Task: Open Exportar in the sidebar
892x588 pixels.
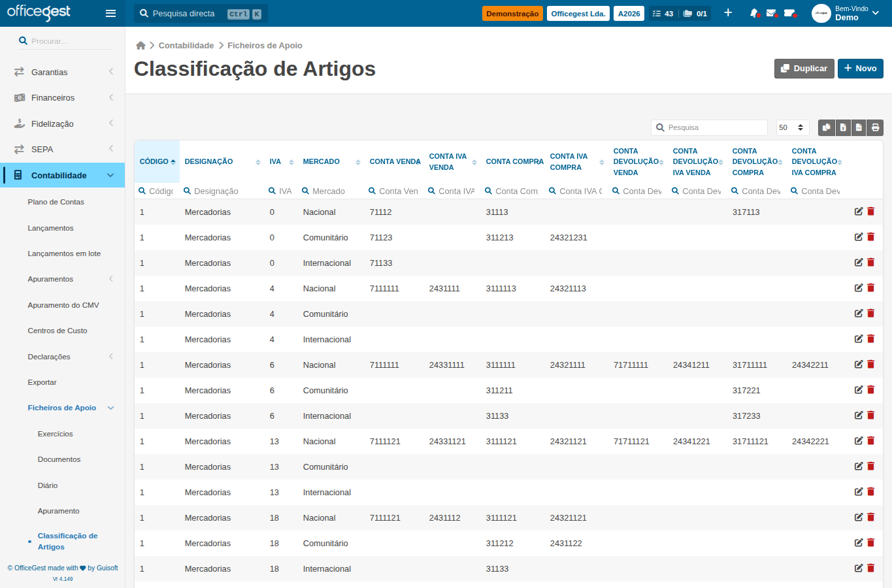Action: click(42, 382)
